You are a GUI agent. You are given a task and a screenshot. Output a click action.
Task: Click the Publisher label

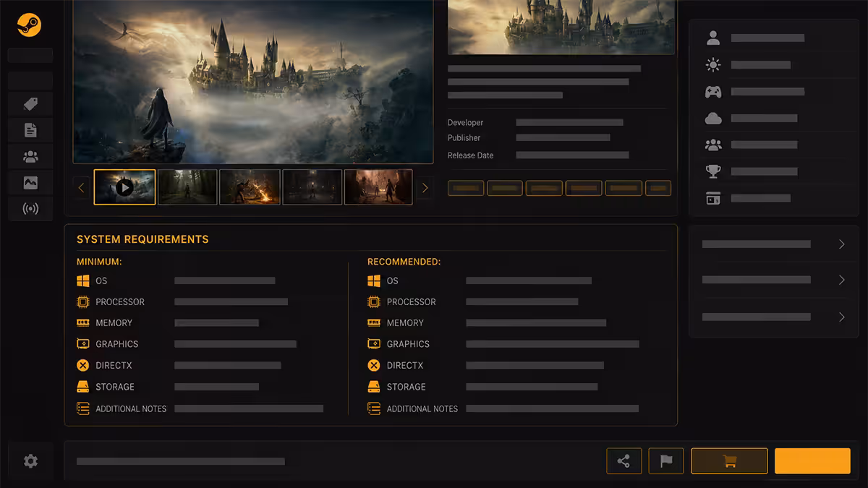(x=464, y=138)
